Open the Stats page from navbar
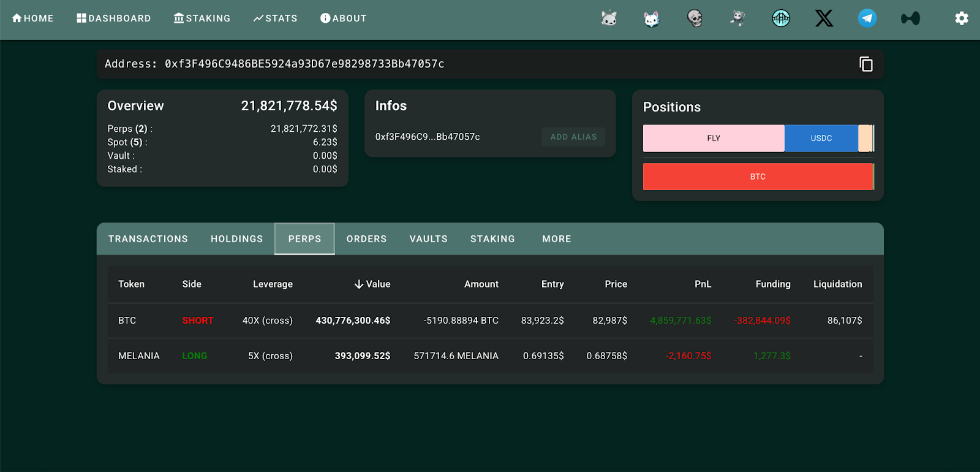The image size is (980, 472). coord(276,18)
